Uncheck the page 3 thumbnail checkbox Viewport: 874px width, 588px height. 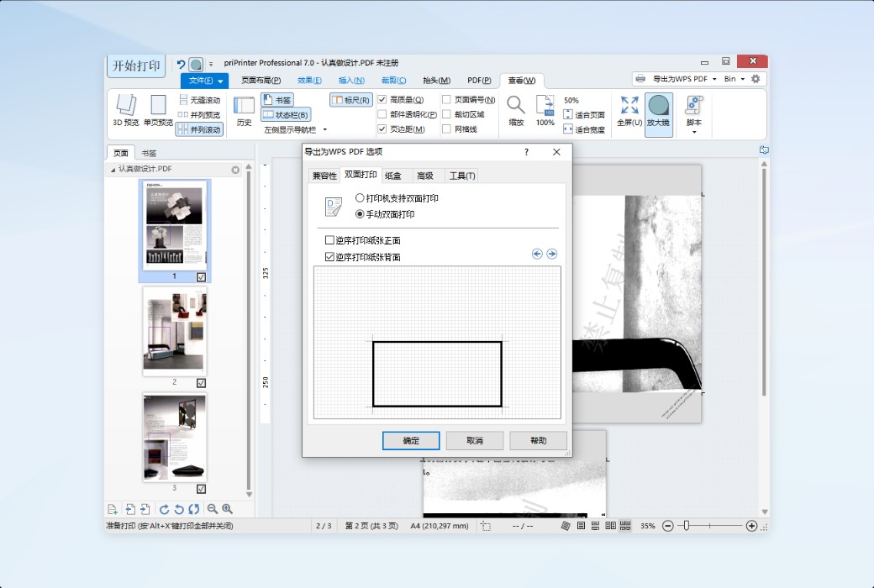pos(201,489)
